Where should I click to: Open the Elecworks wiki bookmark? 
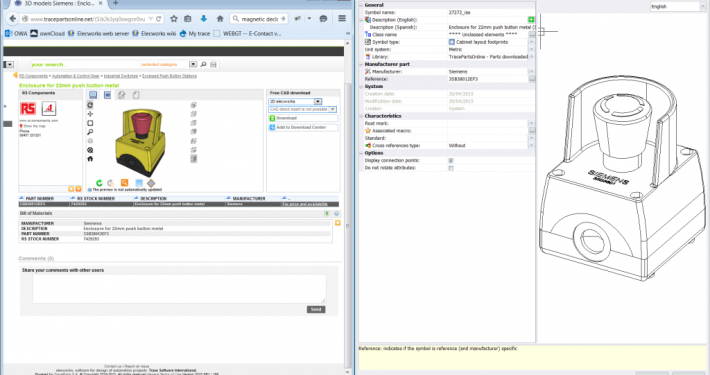point(154,34)
